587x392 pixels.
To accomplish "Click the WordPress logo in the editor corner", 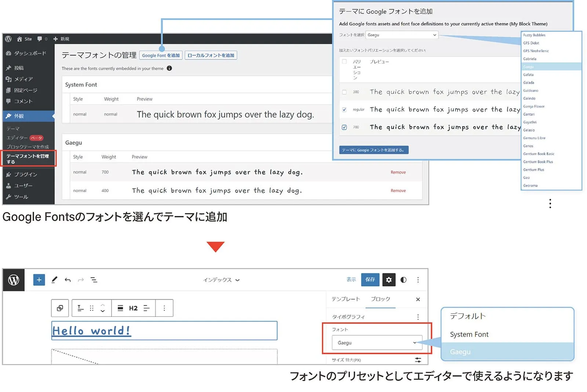I will [x=14, y=280].
